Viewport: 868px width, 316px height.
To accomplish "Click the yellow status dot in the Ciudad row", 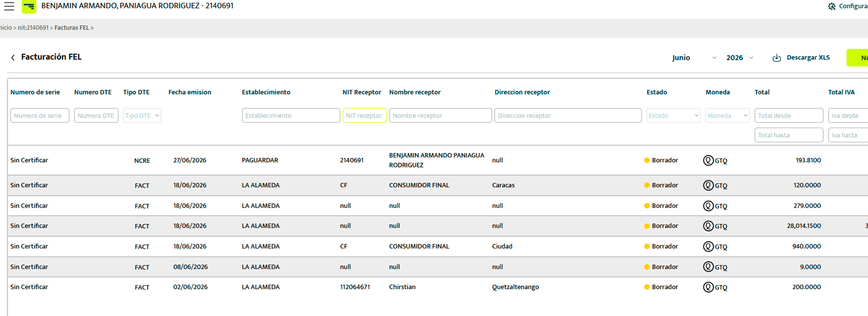I will tap(647, 246).
